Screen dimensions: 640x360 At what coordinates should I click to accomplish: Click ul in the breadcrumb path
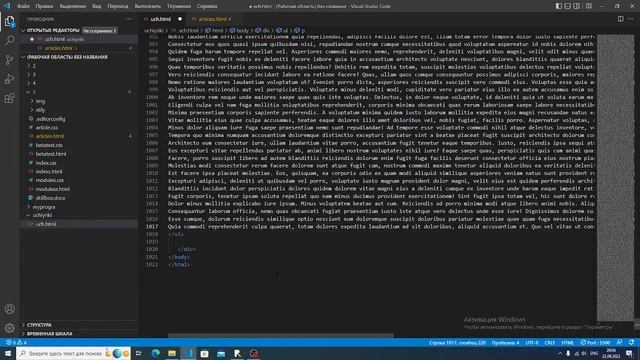tap(285, 30)
